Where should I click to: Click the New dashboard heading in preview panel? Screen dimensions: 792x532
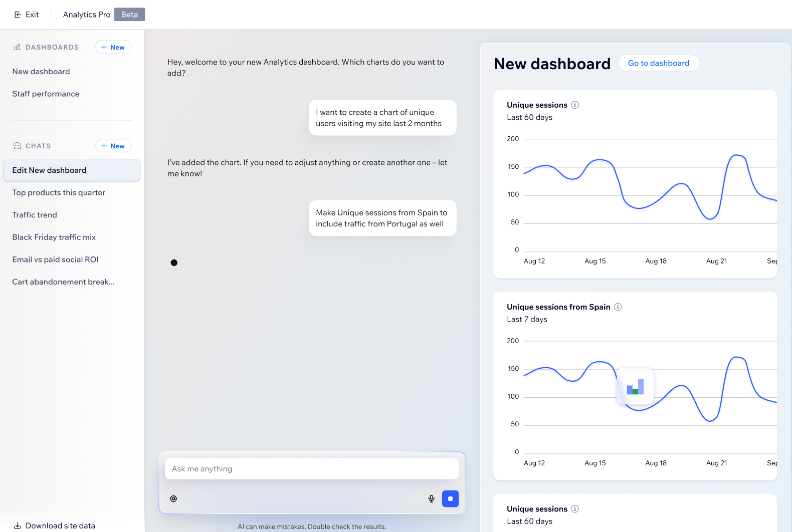pyautogui.click(x=552, y=64)
